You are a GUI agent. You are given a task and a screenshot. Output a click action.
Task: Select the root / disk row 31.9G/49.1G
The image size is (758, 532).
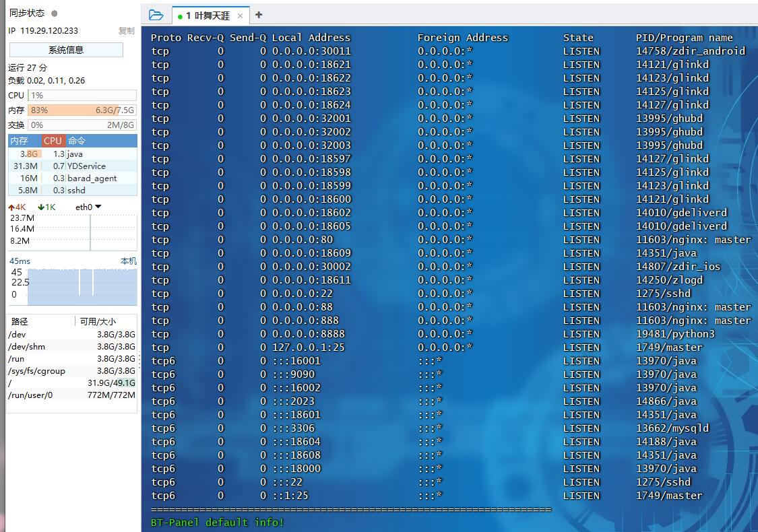71,383
